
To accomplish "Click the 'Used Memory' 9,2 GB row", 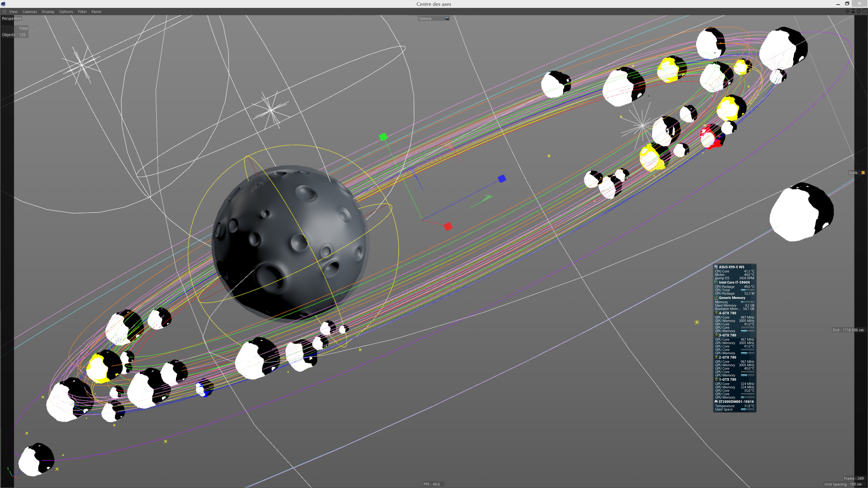I will click(x=735, y=305).
